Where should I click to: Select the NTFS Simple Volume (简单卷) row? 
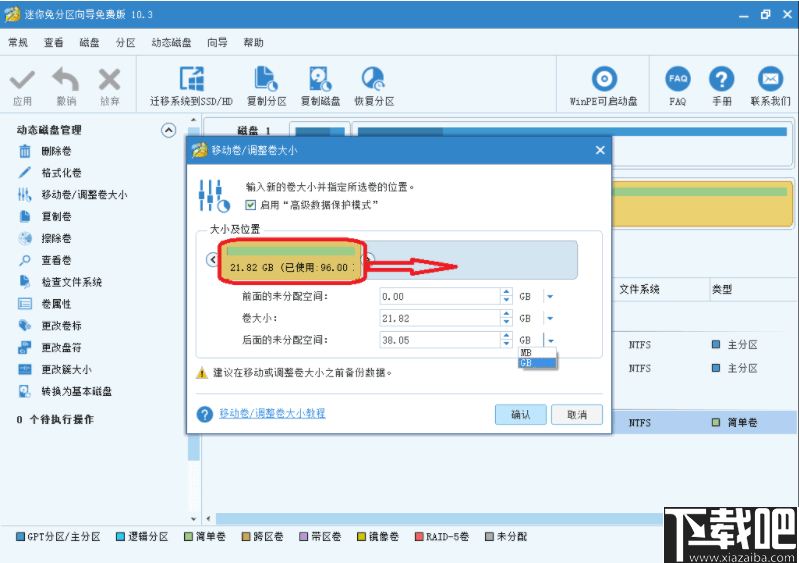tap(705, 422)
